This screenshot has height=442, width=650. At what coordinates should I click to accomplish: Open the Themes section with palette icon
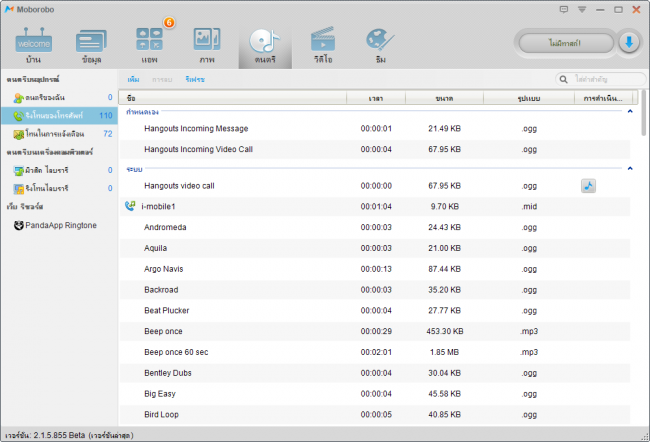[x=381, y=45]
